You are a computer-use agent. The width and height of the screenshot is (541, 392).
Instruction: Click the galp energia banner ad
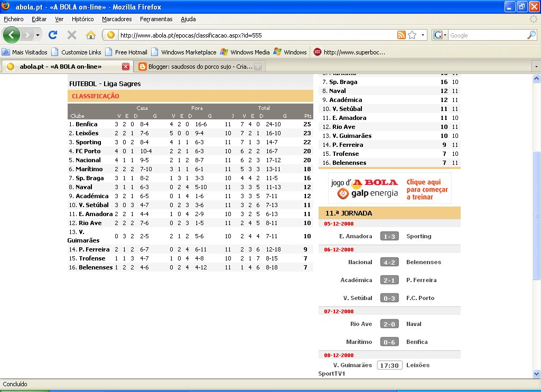click(390, 189)
